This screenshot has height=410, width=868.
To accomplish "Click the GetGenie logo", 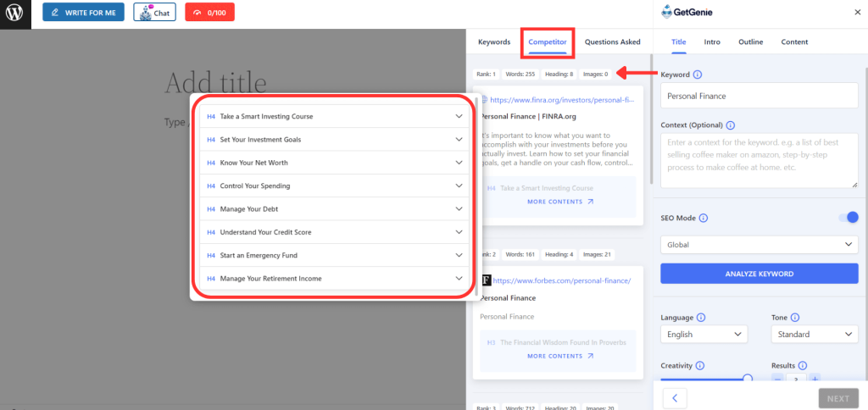I will coord(687,12).
